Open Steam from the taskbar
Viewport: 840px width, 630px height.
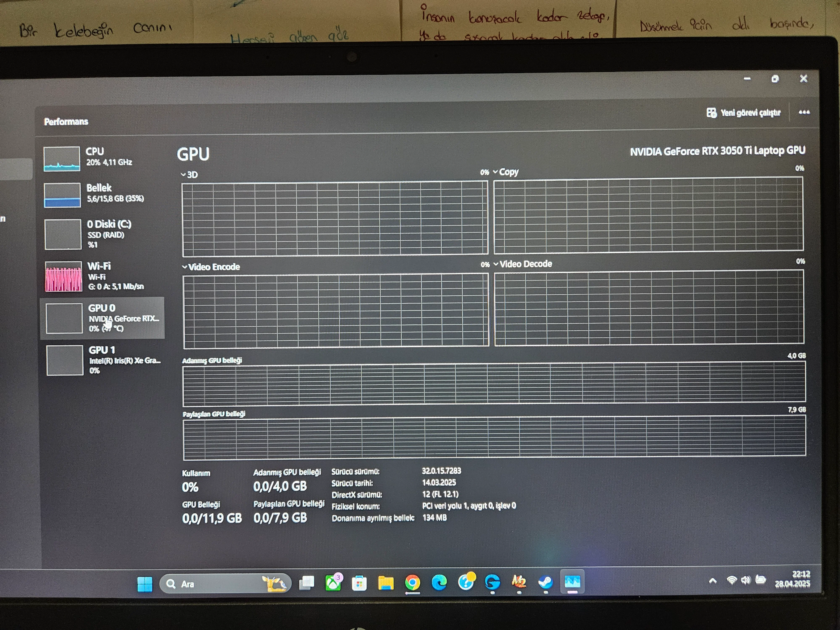(x=545, y=582)
